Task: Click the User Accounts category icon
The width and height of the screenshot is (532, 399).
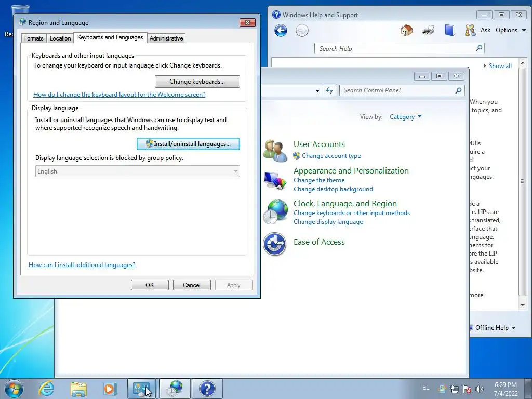Action: [275, 150]
